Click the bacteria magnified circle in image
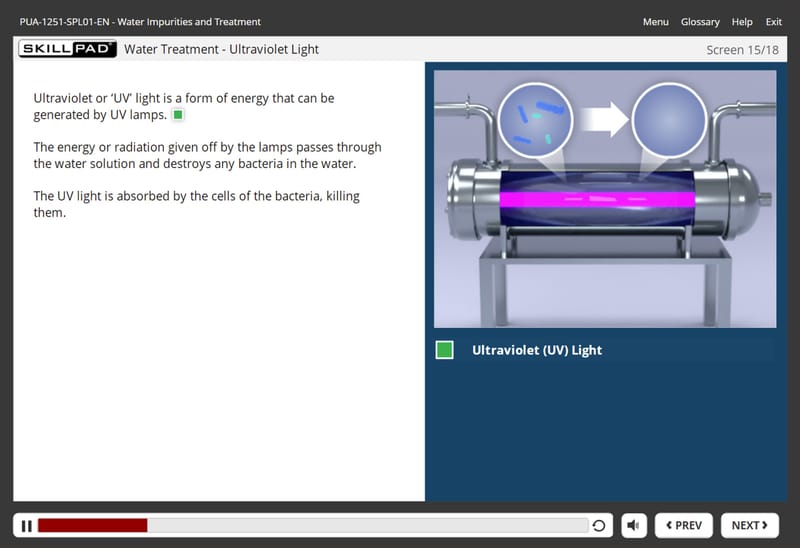The width and height of the screenshot is (800, 548). [x=535, y=120]
